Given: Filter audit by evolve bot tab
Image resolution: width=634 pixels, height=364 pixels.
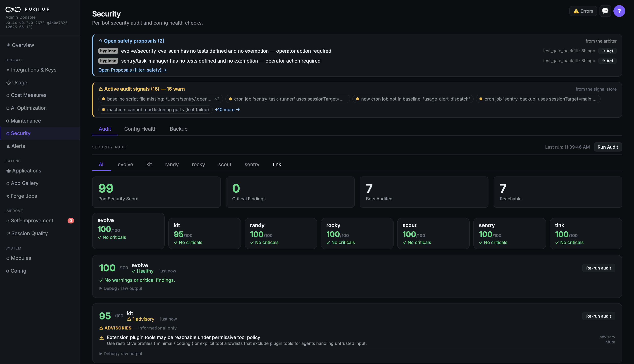Looking at the screenshot, I should click(125, 165).
